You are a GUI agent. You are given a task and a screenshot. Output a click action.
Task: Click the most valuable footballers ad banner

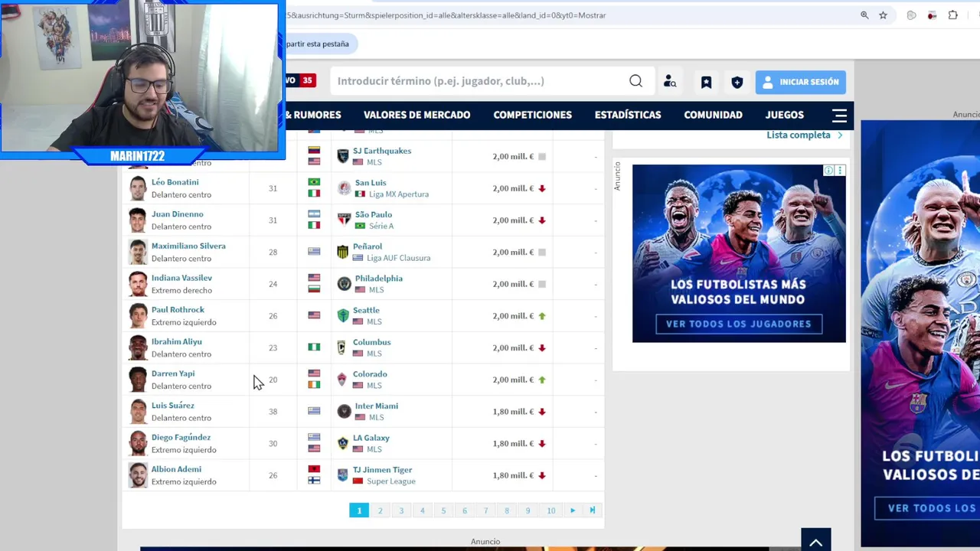(739, 253)
